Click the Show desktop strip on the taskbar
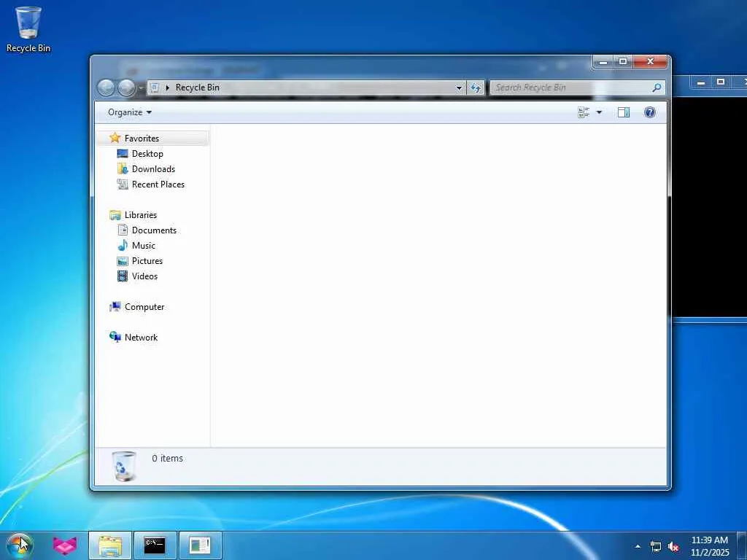This screenshot has width=747, height=560. coord(742,545)
